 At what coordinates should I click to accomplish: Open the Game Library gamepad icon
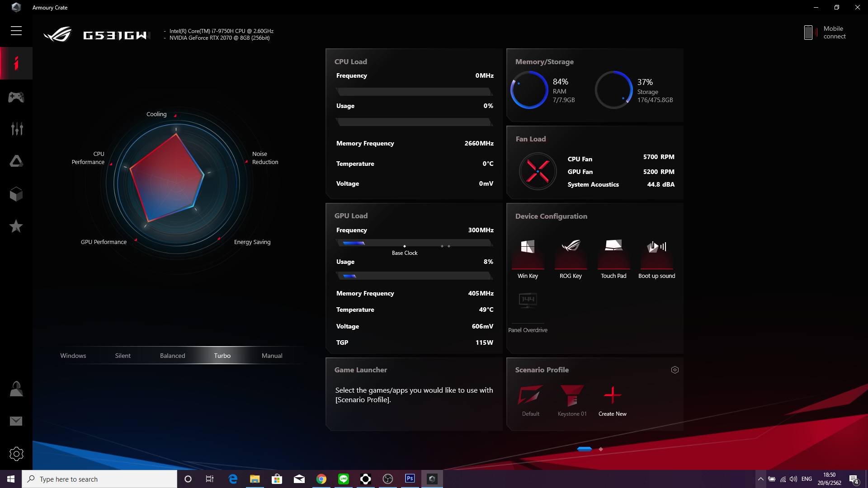(16, 97)
